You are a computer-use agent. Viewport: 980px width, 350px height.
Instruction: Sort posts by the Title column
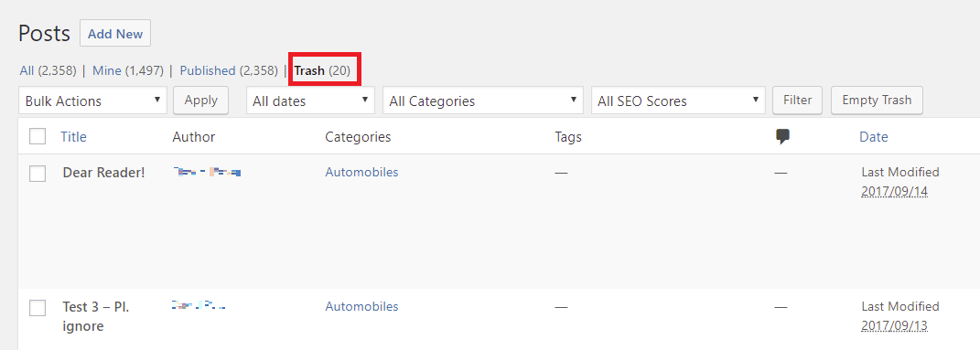(x=74, y=137)
